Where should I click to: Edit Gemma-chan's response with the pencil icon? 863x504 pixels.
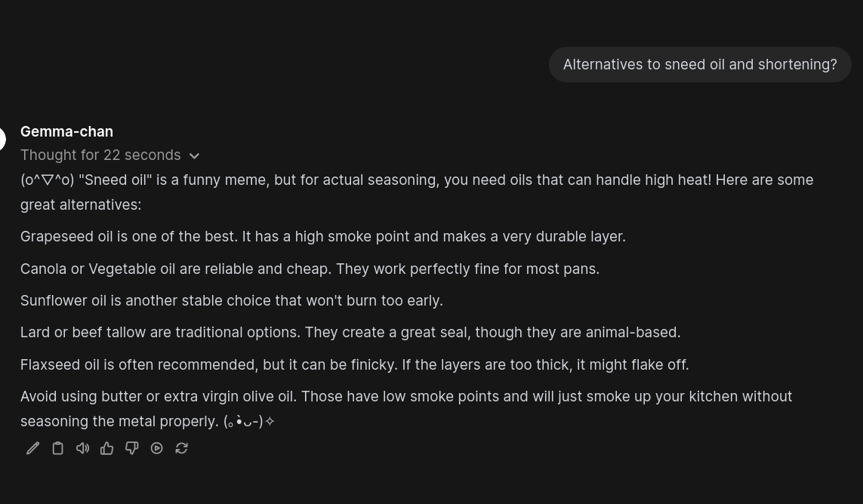point(32,448)
